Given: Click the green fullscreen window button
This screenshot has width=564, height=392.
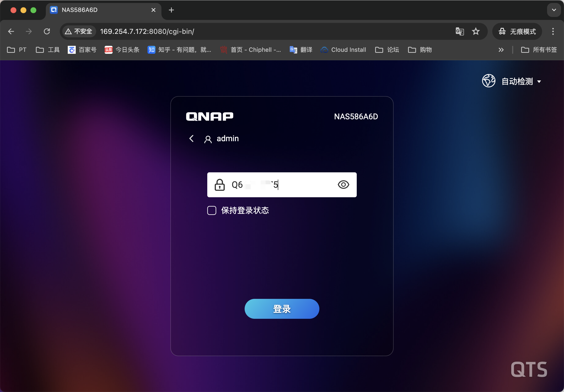Looking at the screenshot, I should pyautogui.click(x=33, y=10).
